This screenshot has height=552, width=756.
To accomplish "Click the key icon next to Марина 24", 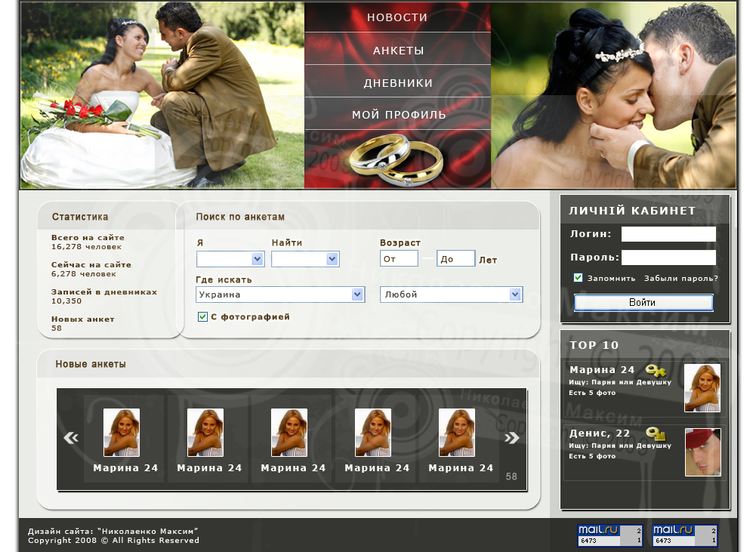I will pos(655,370).
